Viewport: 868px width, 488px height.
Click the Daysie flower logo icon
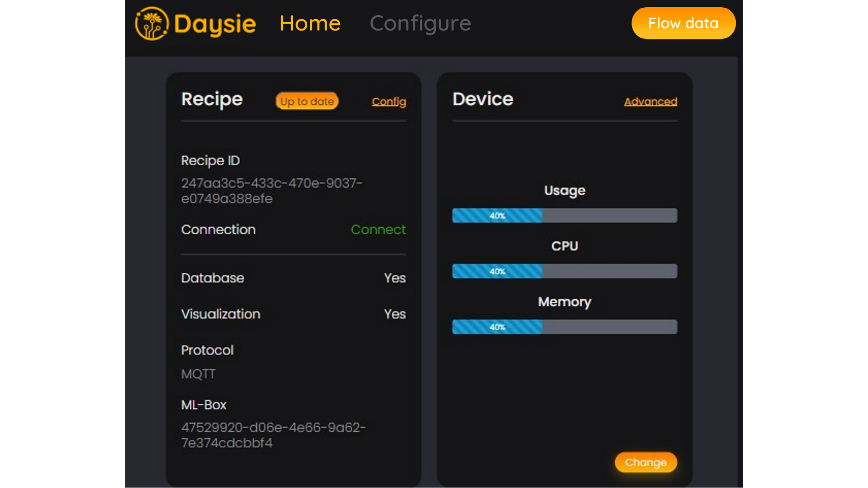(x=152, y=23)
